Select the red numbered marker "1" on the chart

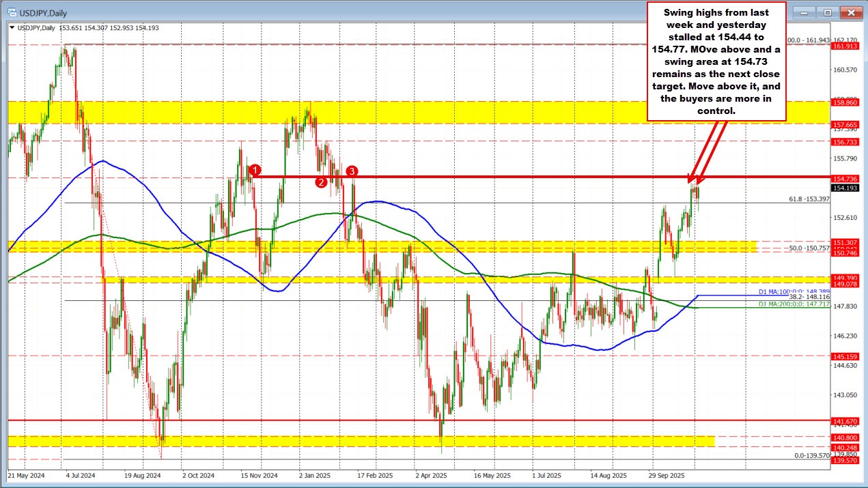pyautogui.click(x=255, y=171)
